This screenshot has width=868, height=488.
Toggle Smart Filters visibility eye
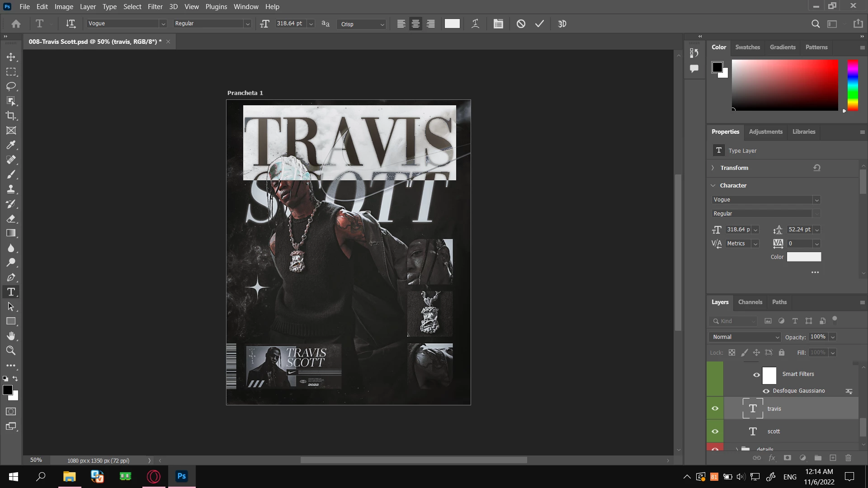(x=756, y=375)
